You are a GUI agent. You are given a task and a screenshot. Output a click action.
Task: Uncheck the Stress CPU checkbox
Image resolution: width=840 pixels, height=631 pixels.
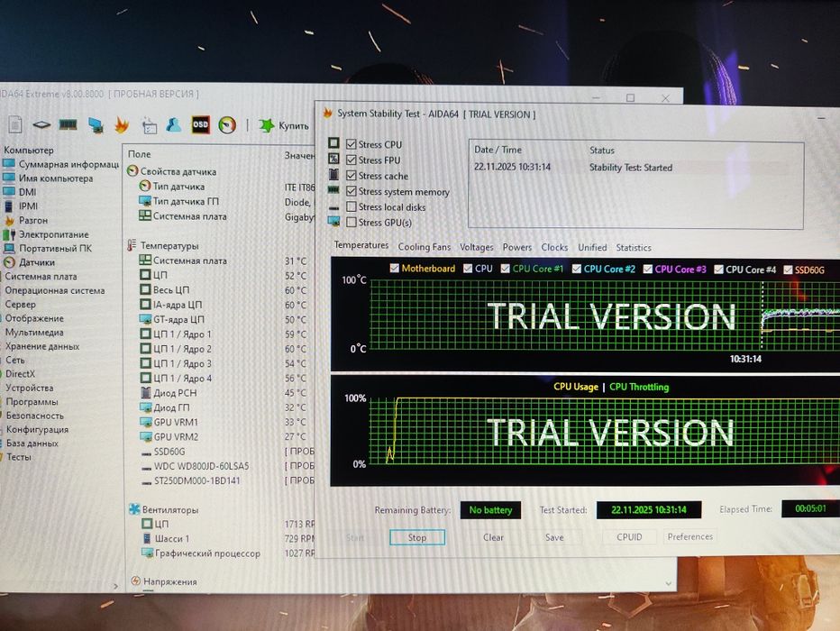click(x=352, y=144)
